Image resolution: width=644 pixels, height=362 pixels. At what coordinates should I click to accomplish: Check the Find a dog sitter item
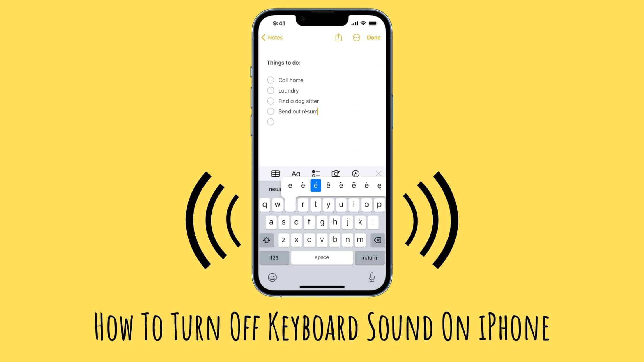[270, 101]
